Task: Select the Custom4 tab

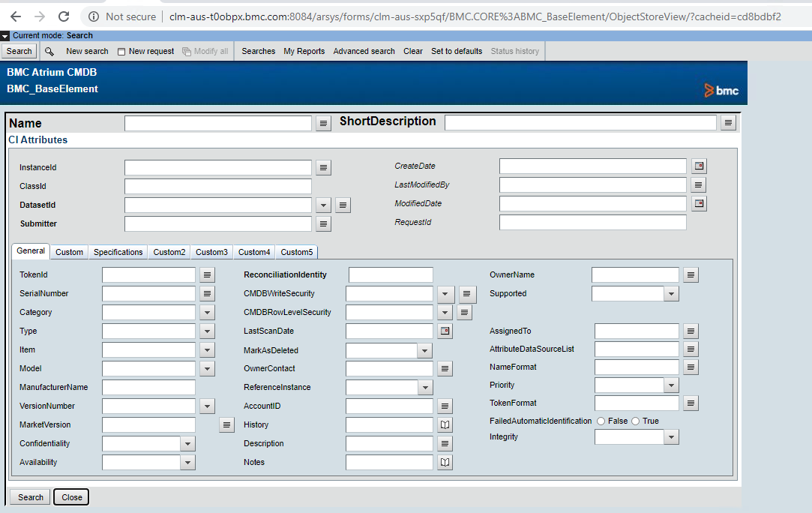Action: pyautogui.click(x=254, y=252)
